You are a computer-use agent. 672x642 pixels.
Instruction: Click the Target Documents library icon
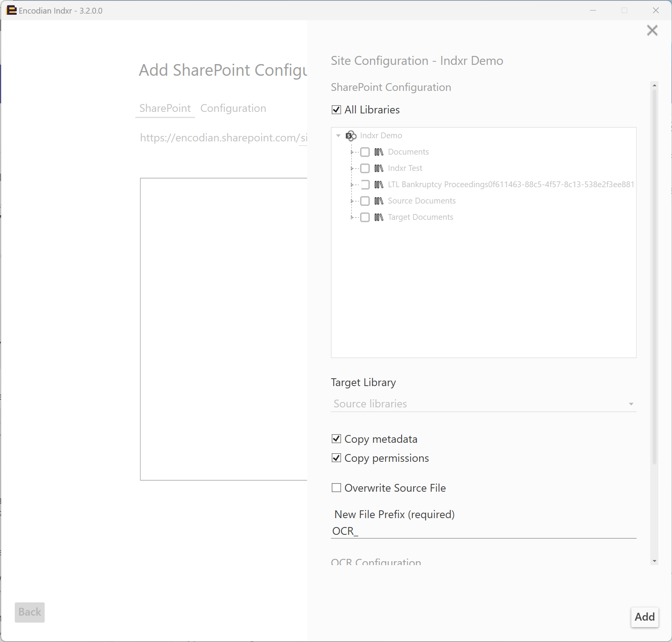[x=379, y=217]
